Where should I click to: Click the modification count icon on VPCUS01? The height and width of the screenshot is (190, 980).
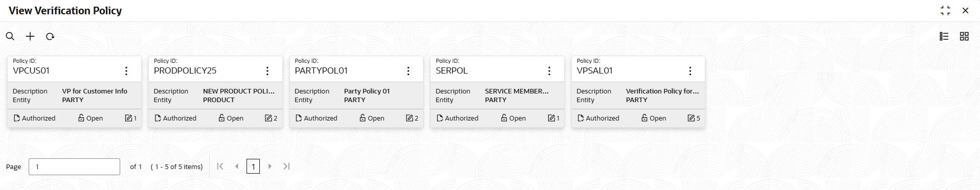128,118
